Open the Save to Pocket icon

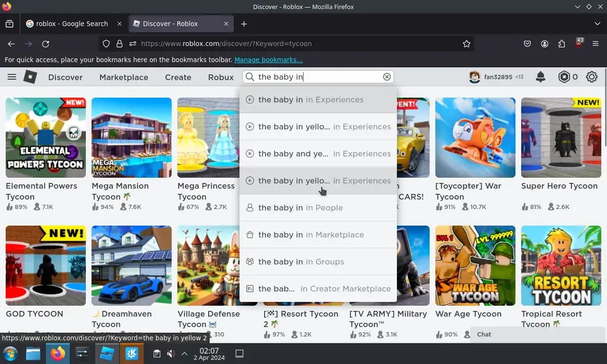[x=527, y=44]
